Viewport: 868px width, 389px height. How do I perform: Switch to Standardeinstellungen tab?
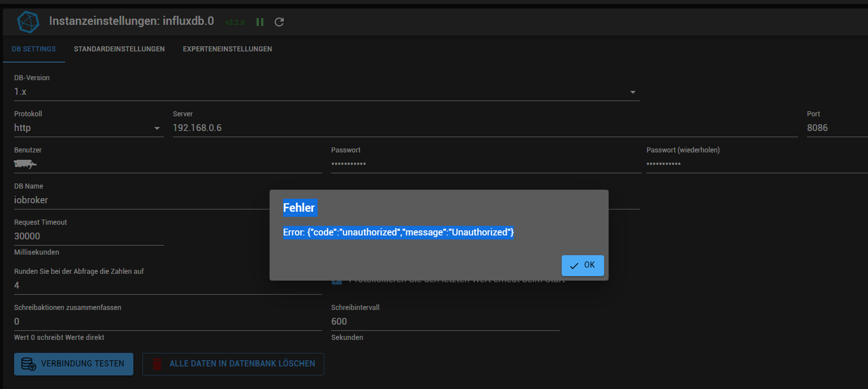coord(119,49)
